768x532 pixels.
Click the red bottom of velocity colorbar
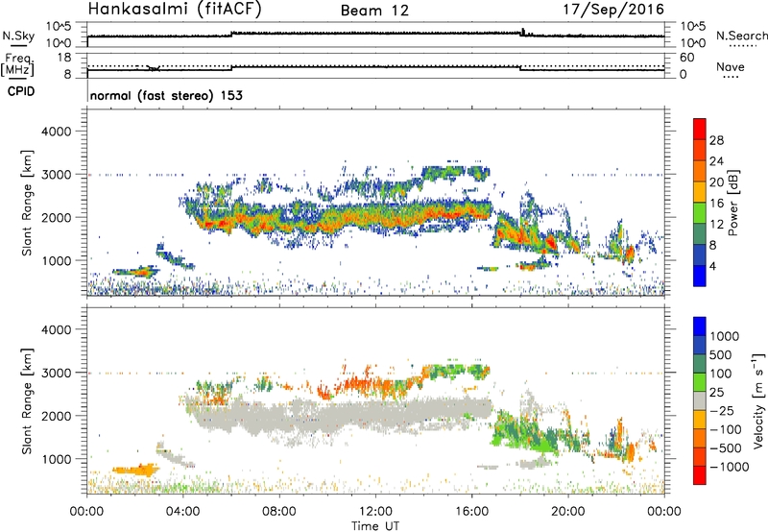(x=700, y=475)
